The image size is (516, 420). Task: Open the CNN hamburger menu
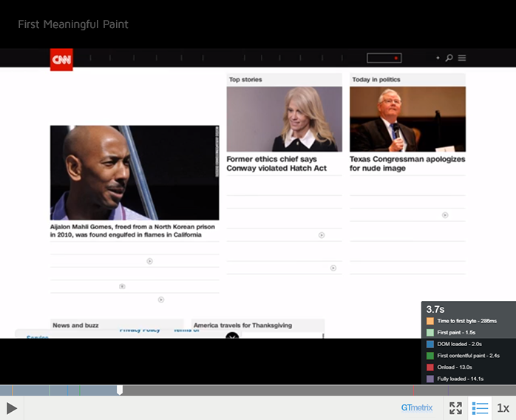pos(462,58)
